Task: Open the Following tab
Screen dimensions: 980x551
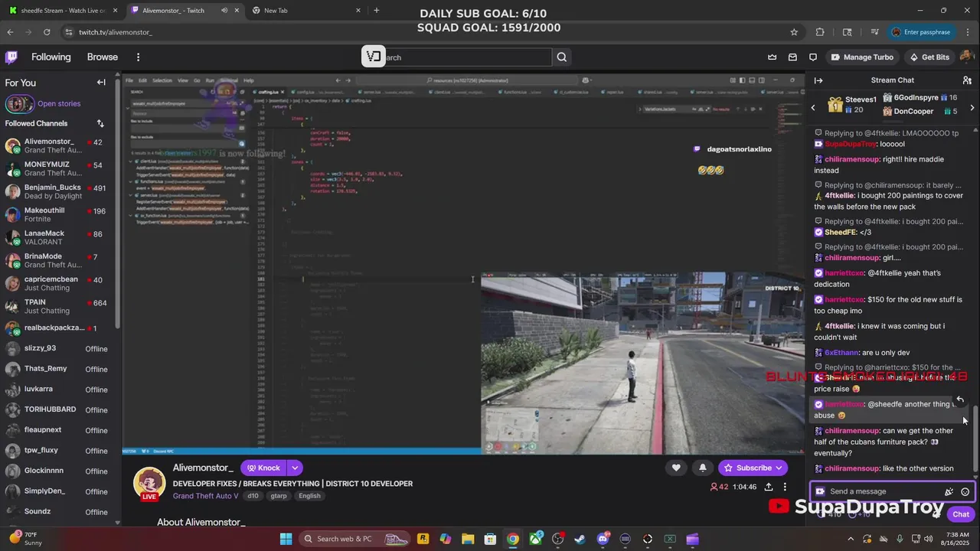Action: pyautogui.click(x=51, y=57)
